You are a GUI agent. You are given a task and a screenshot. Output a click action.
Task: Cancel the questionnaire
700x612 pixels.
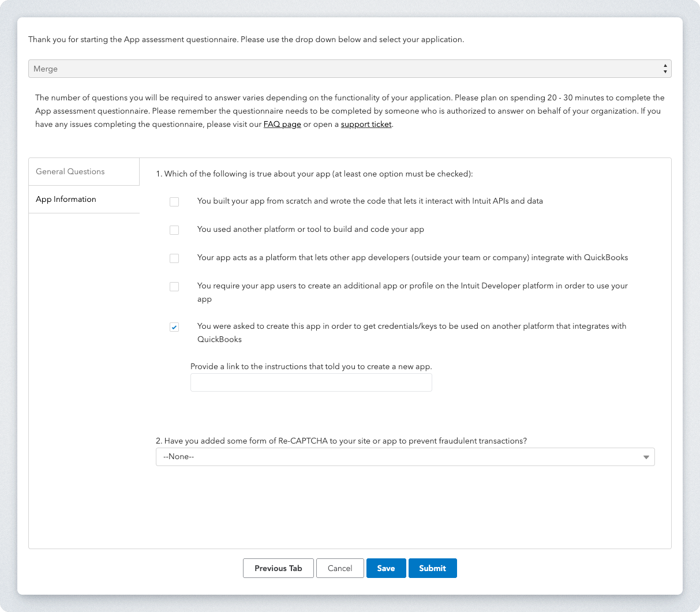tap(340, 568)
